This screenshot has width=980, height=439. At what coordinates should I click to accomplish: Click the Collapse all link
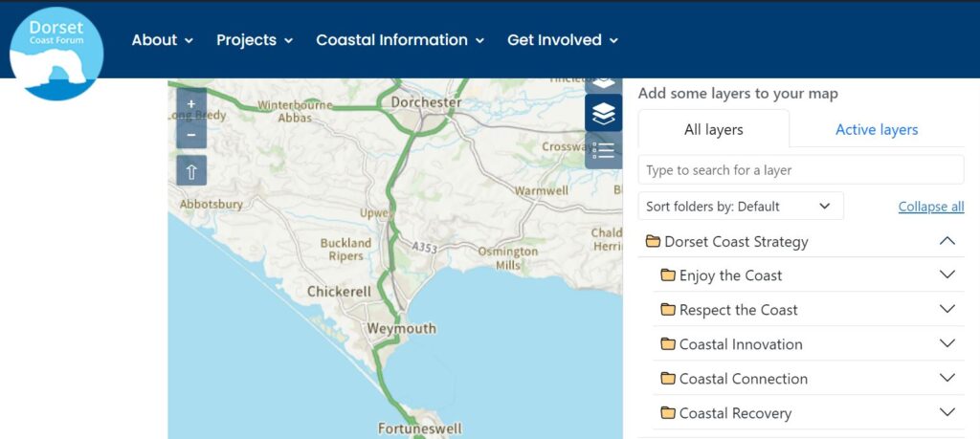931,206
